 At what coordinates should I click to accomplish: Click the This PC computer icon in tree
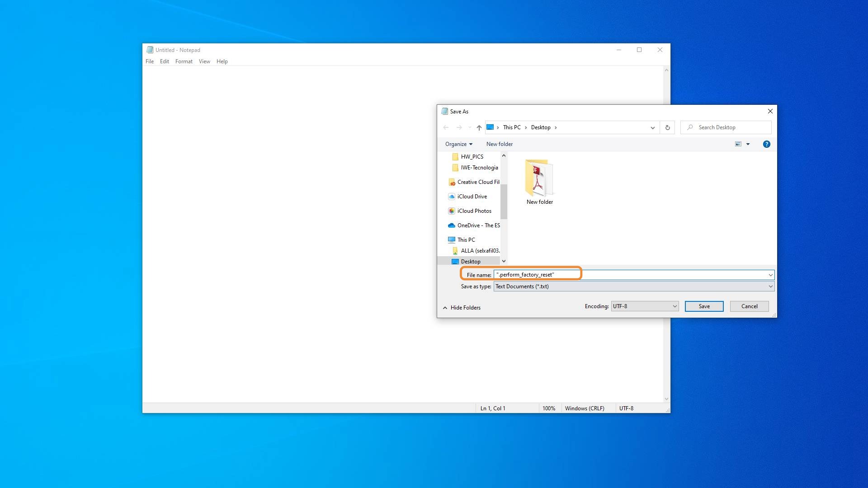coord(451,240)
